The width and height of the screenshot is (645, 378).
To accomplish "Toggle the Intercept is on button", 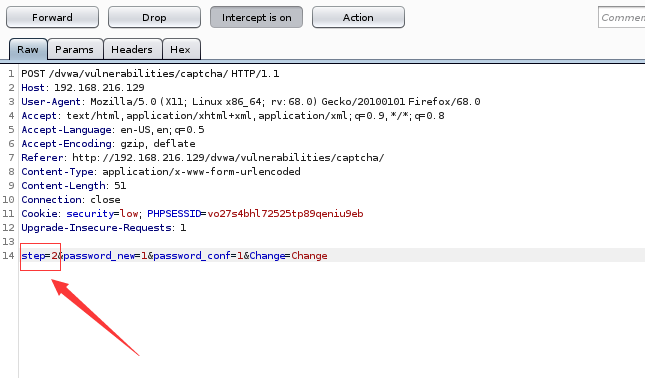I will [256, 17].
